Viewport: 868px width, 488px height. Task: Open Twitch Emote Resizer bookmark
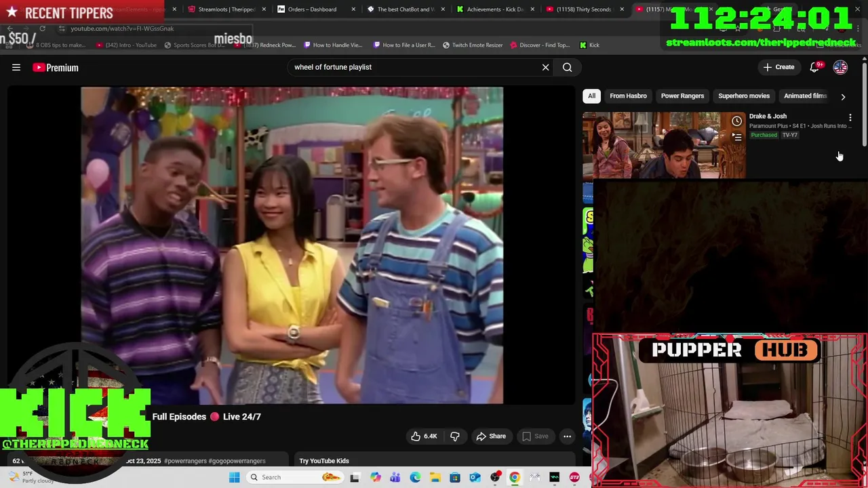[x=473, y=45]
